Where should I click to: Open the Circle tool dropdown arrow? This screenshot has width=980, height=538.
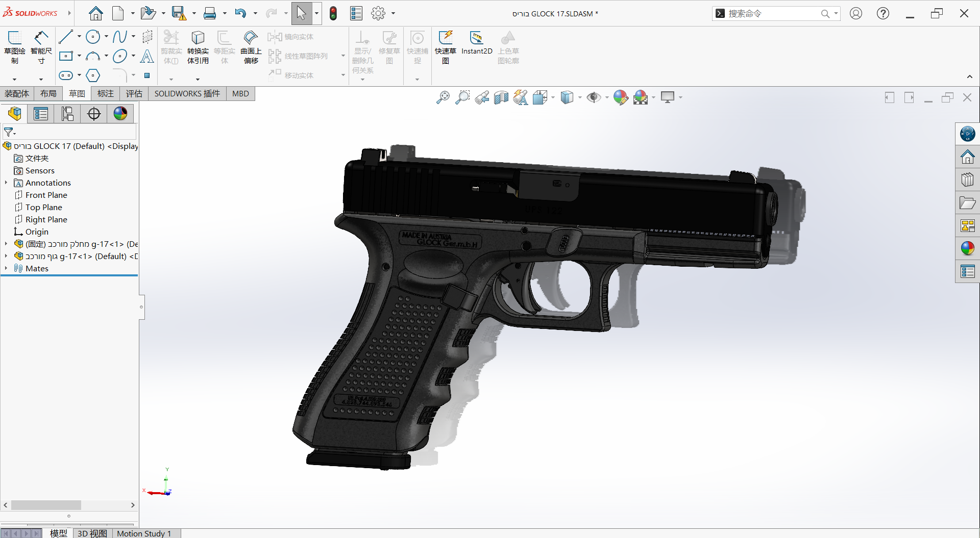coord(106,37)
